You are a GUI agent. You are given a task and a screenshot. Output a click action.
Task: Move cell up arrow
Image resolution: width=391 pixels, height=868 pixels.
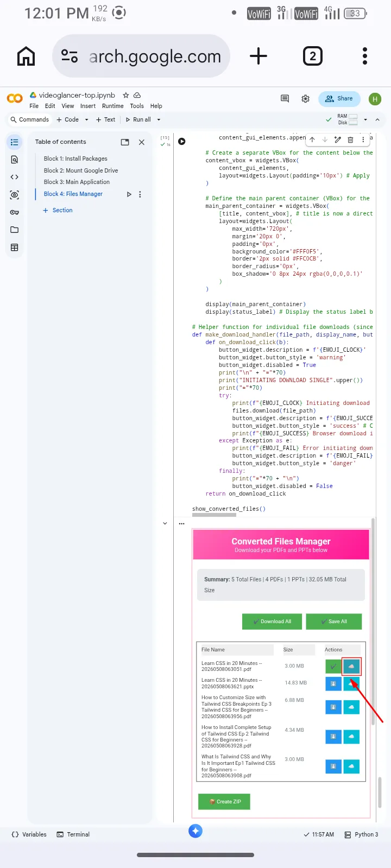point(312,140)
